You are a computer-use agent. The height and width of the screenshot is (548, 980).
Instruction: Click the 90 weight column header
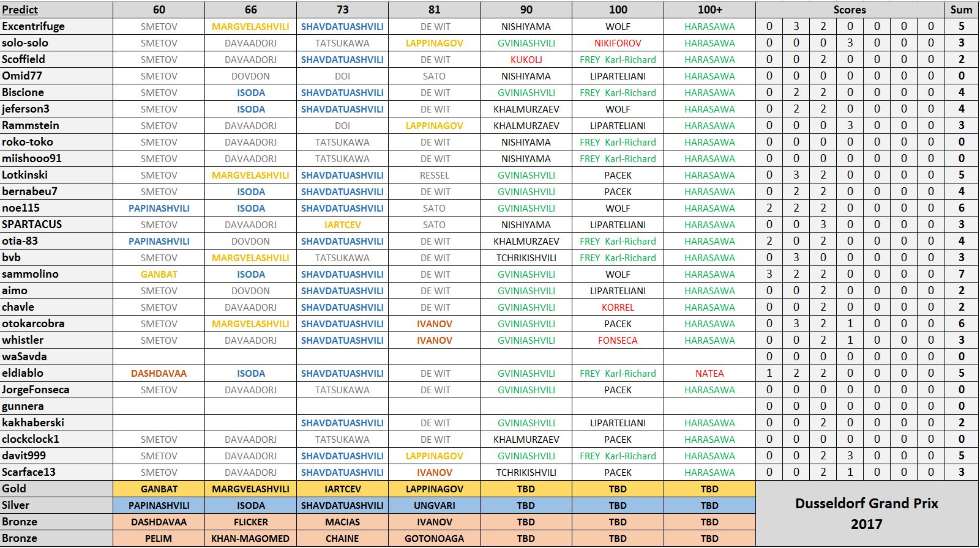point(526,9)
